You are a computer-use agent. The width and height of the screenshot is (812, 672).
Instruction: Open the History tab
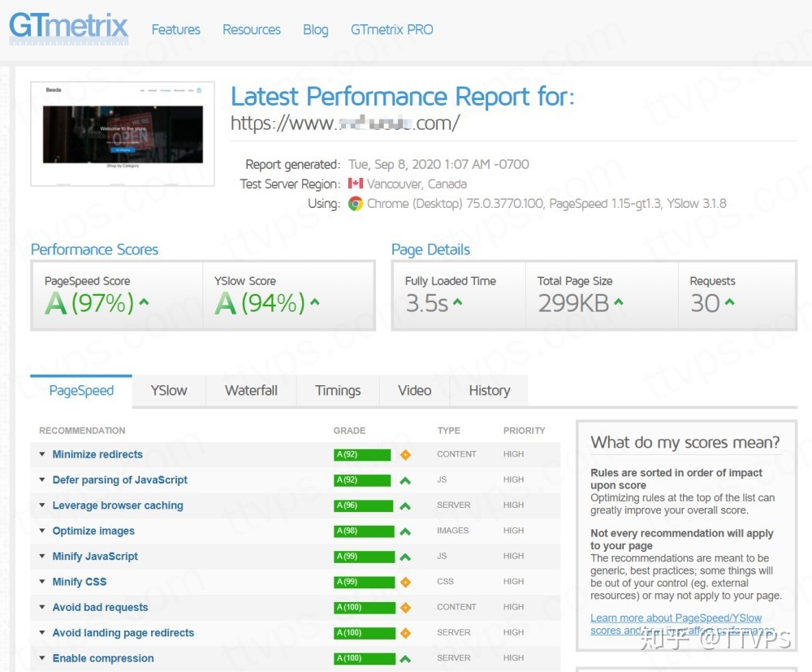tap(489, 391)
